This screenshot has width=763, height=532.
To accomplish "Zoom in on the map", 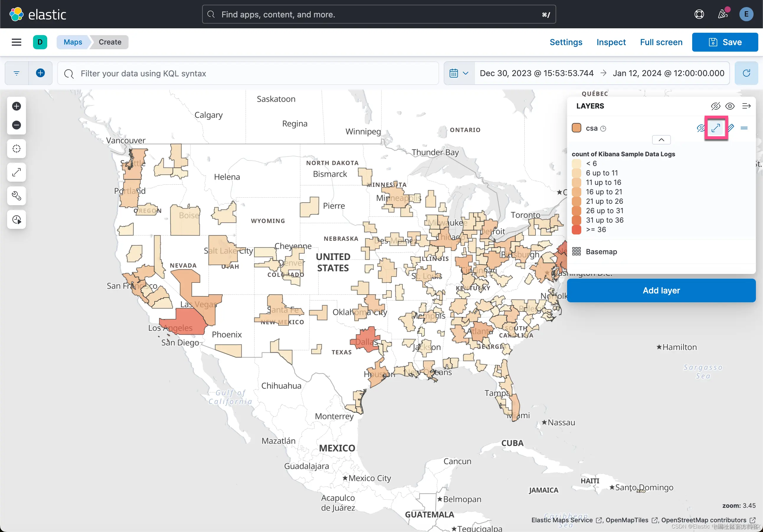I will point(16,106).
